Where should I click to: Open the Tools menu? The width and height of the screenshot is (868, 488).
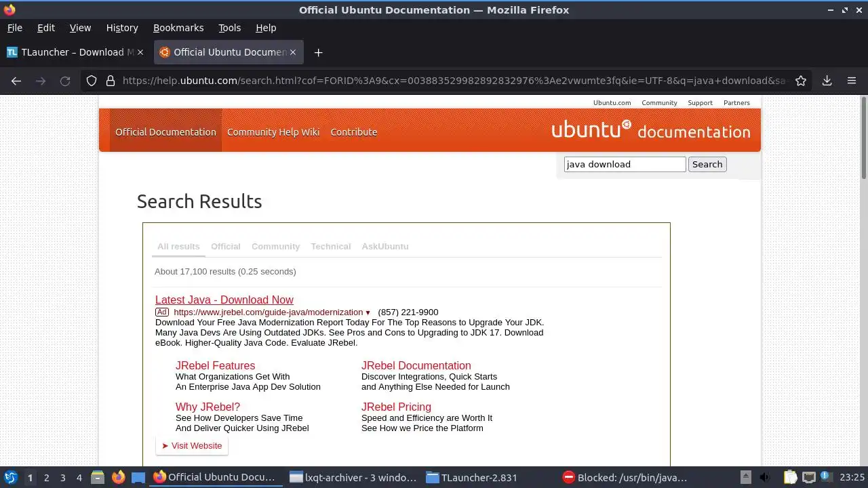point(229,28)
